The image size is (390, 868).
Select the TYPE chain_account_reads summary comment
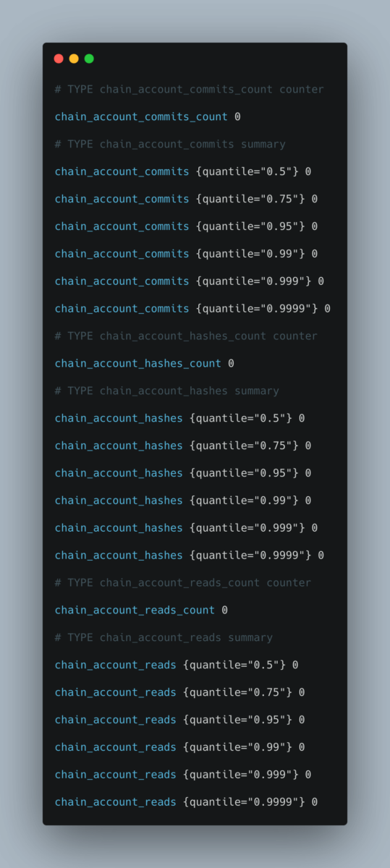[x=164, y=638]
